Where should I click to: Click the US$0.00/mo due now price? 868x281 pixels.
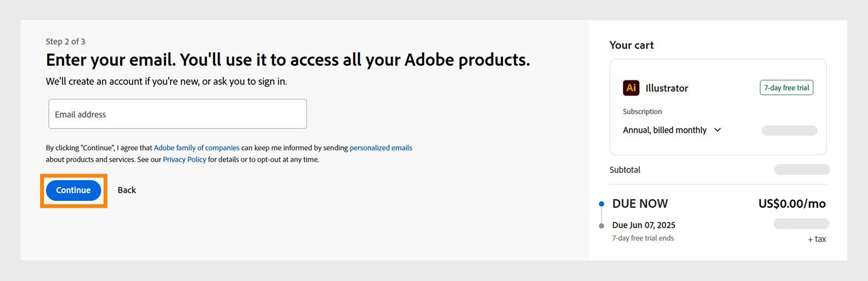click(x=792, y=204)
